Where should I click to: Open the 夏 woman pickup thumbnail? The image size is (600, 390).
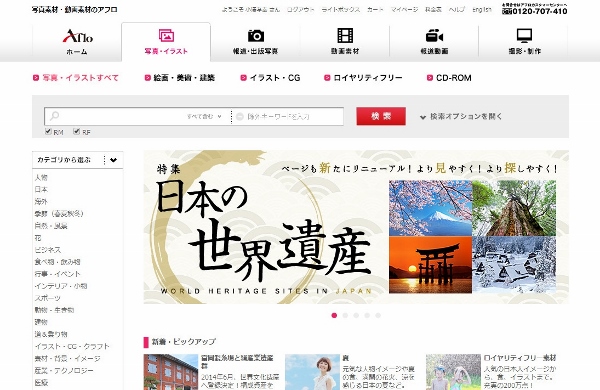pos(312,372)
